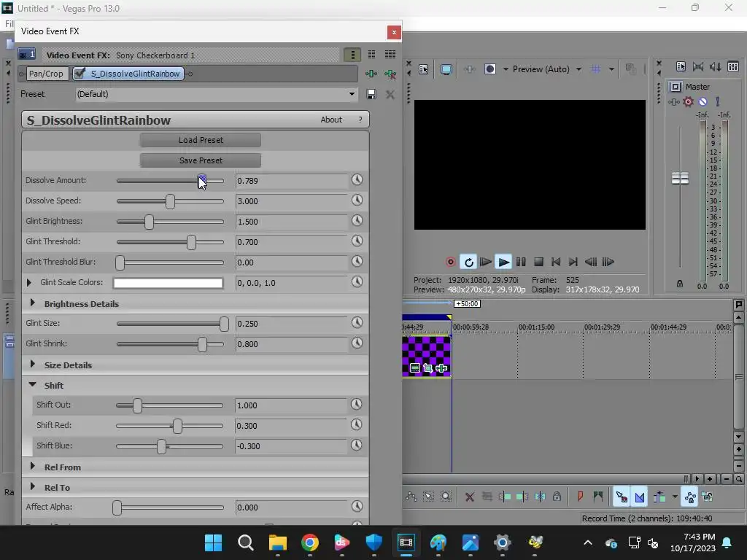Viewport: 747px width, 560px height.
Task: Click Dissolve Amount value field
Action: (291, 181)
